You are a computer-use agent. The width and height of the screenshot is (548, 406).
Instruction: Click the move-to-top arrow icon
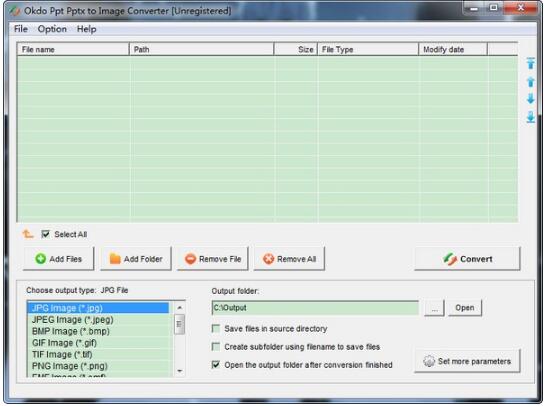(x=531, y=63)
